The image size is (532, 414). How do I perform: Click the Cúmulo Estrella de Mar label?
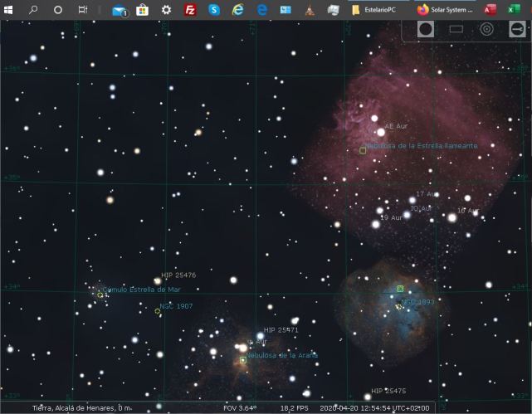click(141, 290)
